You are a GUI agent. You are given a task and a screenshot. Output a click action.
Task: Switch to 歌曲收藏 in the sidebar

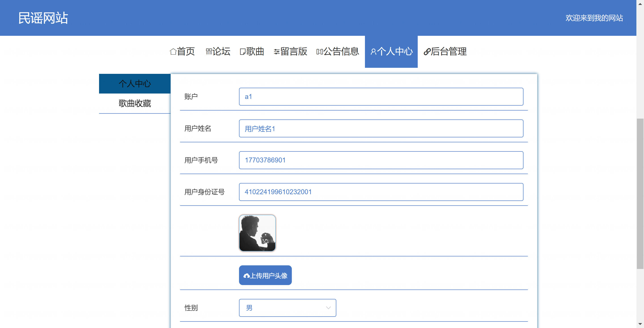click(135, 103)
